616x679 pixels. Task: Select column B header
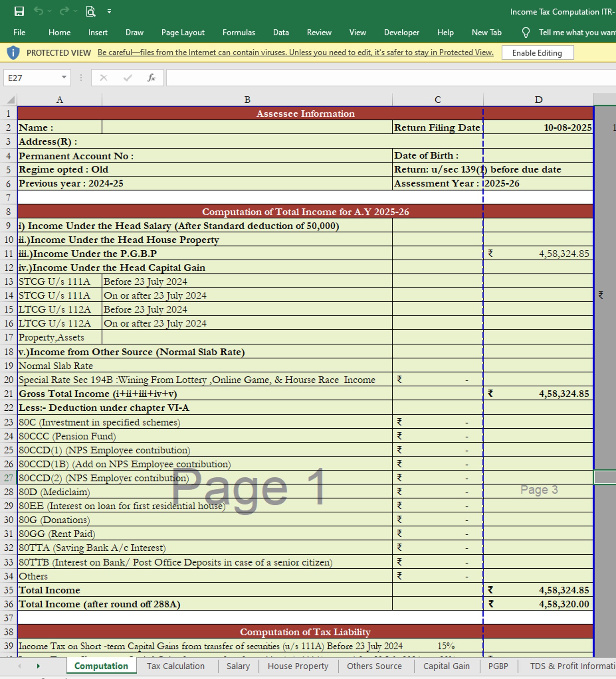(247, 100)
